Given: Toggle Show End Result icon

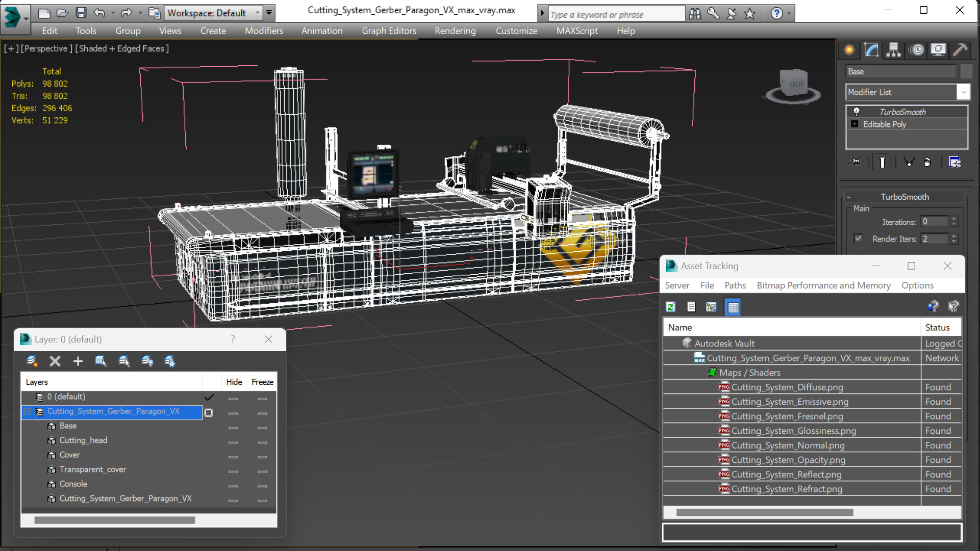Looking at the screenshot, I should tap(882, 162).
